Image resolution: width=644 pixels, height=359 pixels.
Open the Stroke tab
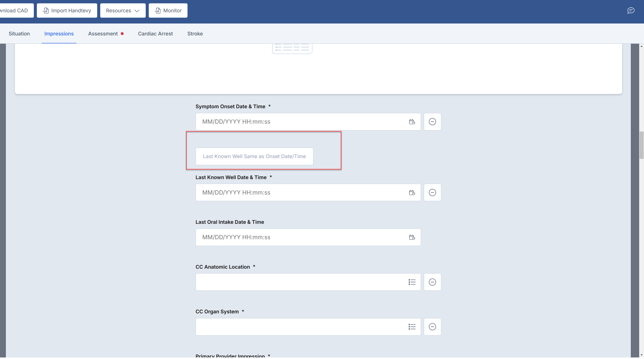pyautogui.click(x=195, y=34)
